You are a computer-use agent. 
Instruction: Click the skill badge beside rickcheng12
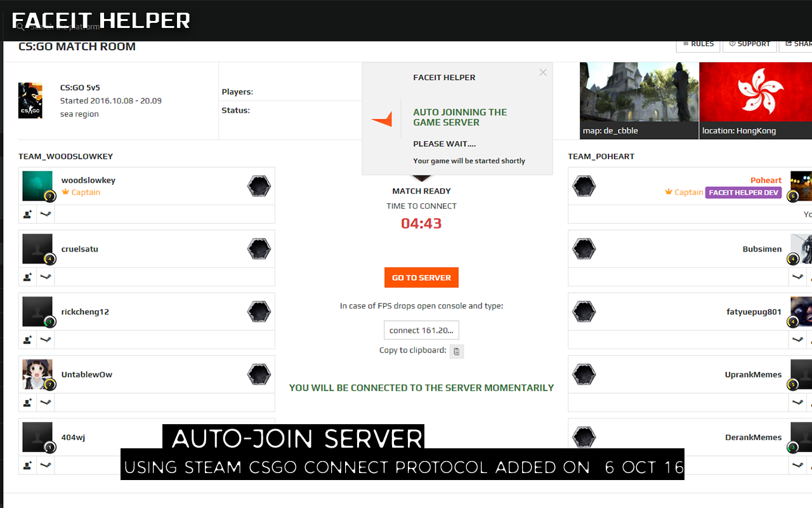pyautogui.click(x=259, y=312)
